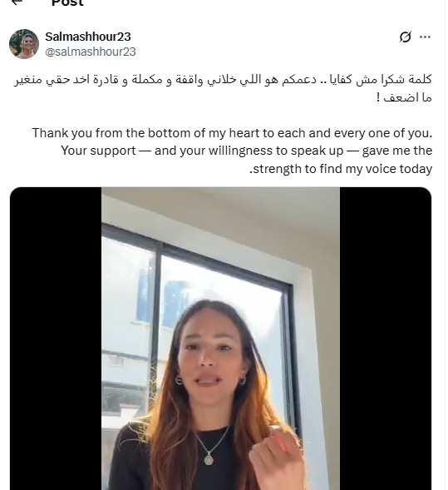This screenshot has height=490, width=448.
Task: Click the woman's necklace pendant in the video
Action: (209, 459)
